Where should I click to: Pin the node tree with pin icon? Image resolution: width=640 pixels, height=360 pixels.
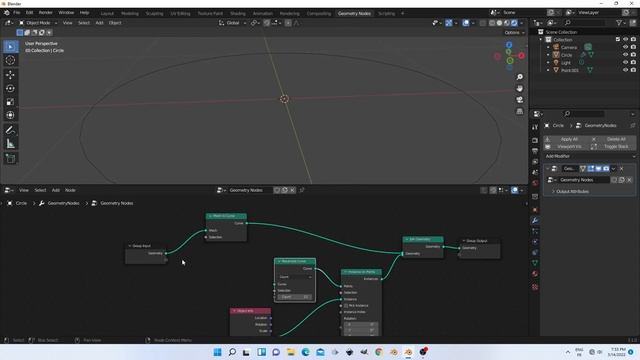[302, 190]
